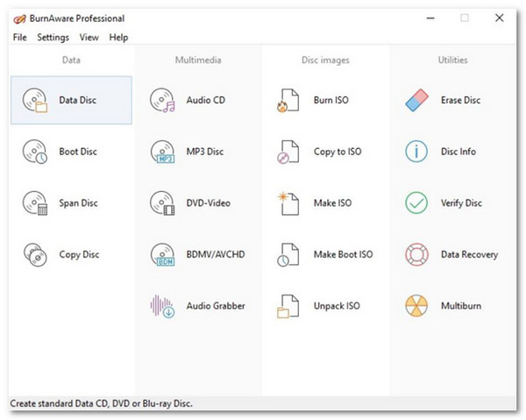Open the Data Disc tool
526x420 pixels.
tap(71, 100)
